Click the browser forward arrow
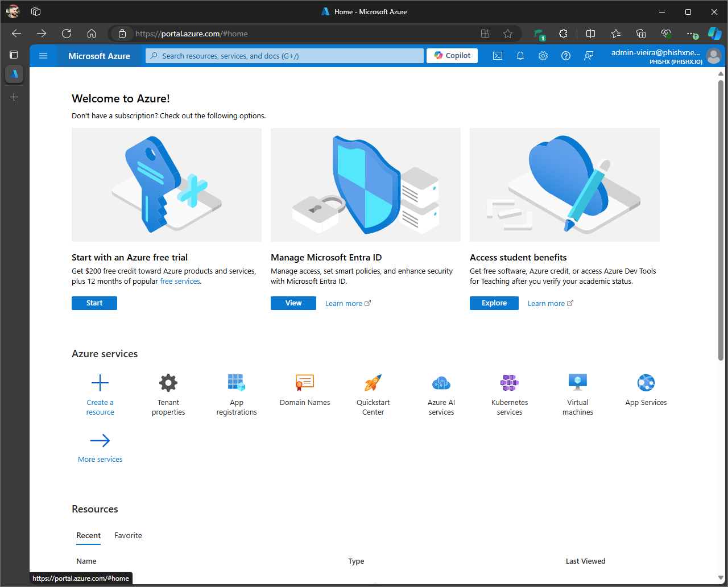 pos(42,34)
